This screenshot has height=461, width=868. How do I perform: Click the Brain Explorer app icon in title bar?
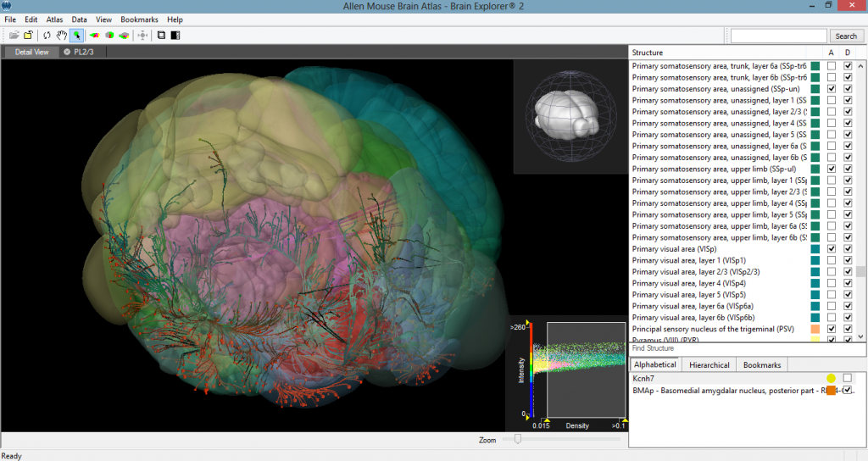(x=6, y=6)
